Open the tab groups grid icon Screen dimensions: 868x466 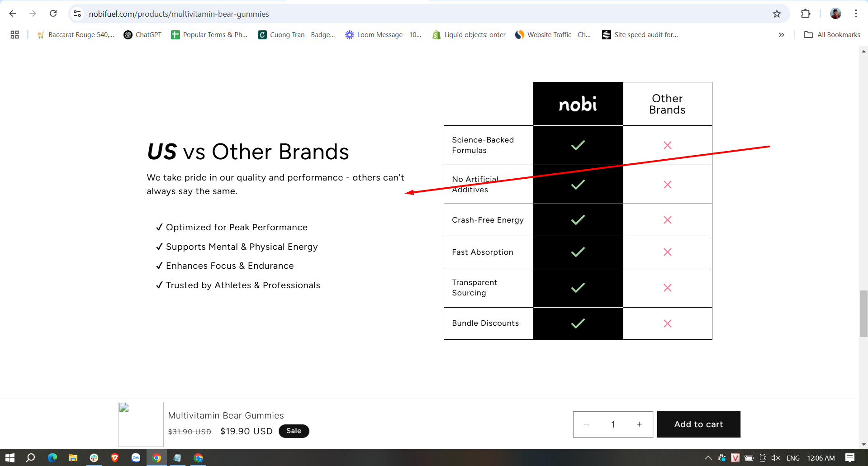(14, 35)
